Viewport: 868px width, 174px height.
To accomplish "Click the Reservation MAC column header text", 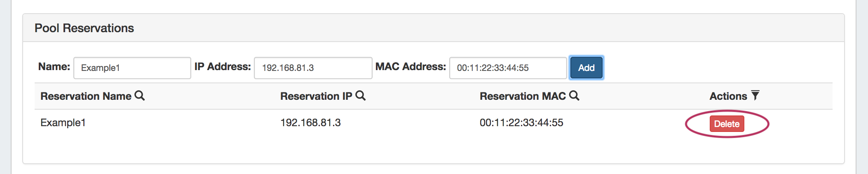I will [523, 96].
